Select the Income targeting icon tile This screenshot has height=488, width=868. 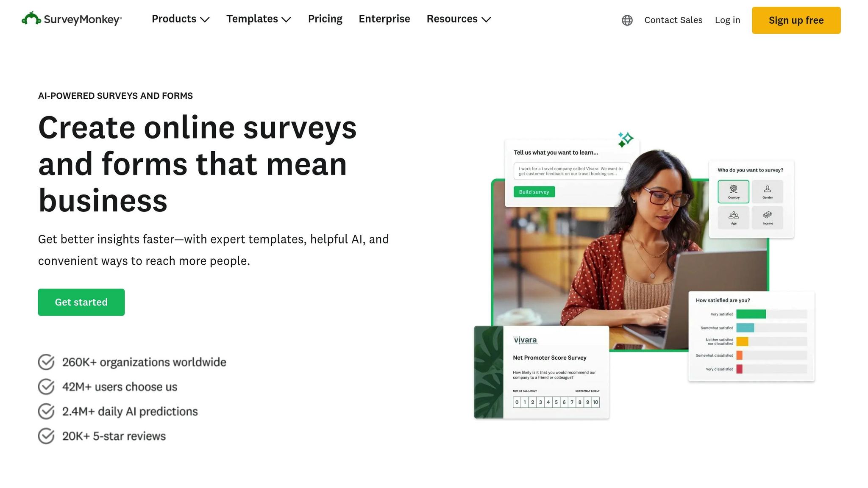(x=767, y=218)
